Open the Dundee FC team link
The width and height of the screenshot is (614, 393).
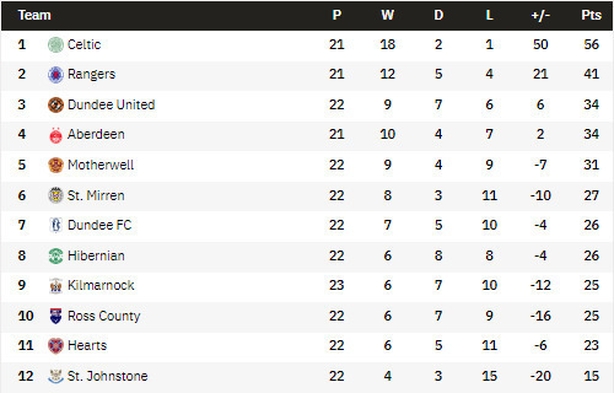click(x=99, y=225)
